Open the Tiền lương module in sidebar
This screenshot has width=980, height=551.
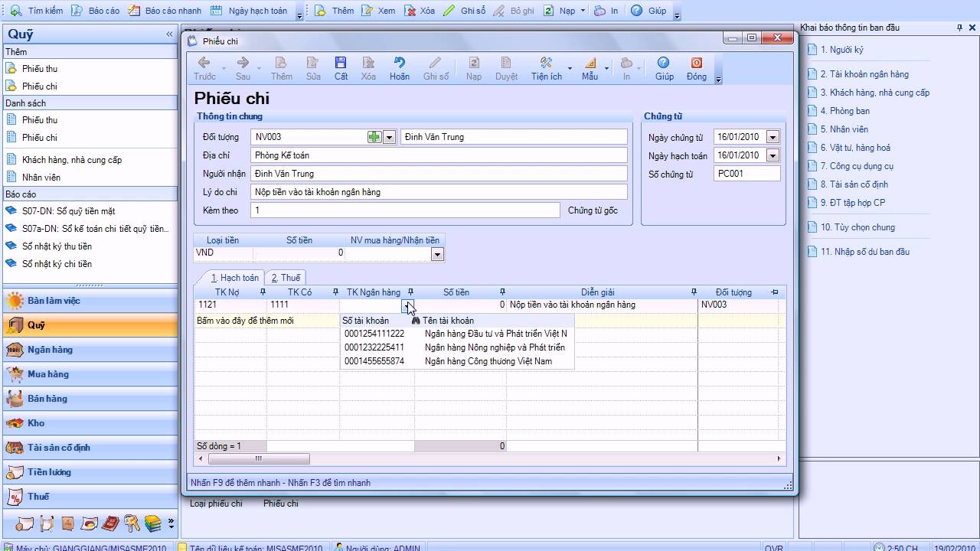[x=90, y=472]
